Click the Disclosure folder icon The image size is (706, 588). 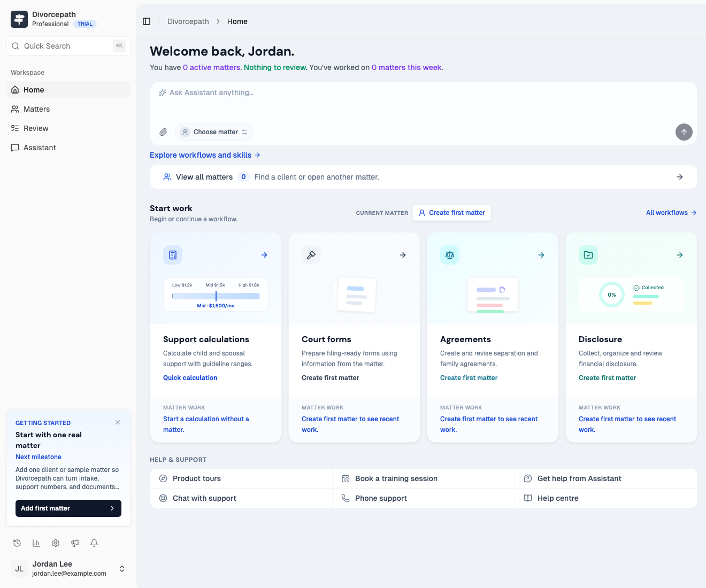pyautogui.click(x=588, y=255)
